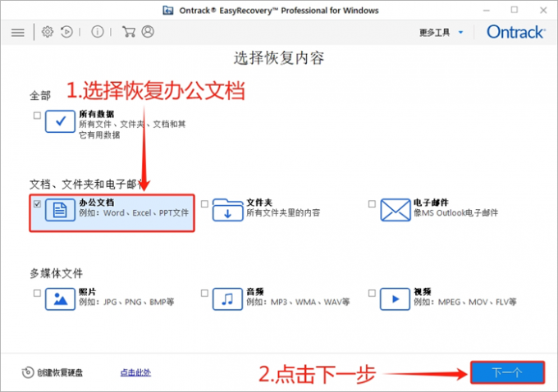Image resolution: width=558 pixels, height=392 pixels.
Task: Click the 办公文档 title text
Action: [97, 203]
